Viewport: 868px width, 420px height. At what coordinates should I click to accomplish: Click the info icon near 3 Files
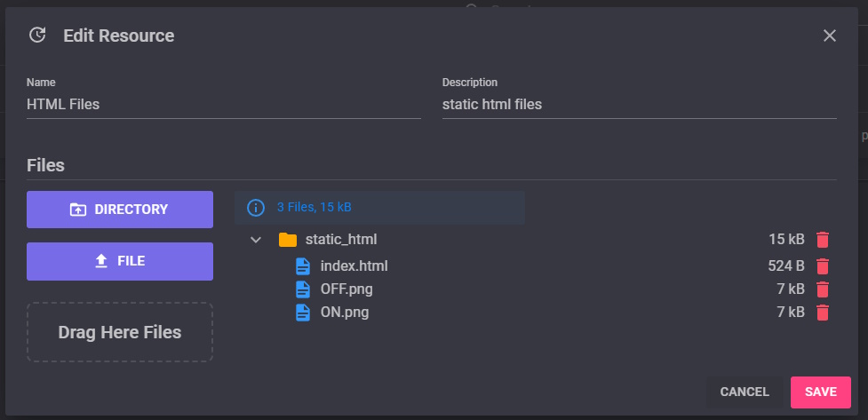tap(256, 208)
